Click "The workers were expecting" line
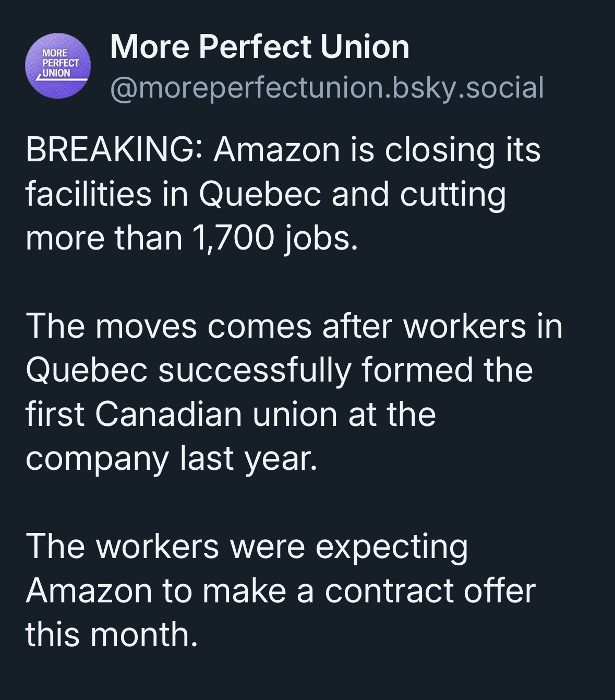615x700 pixels. pos(247,547)
